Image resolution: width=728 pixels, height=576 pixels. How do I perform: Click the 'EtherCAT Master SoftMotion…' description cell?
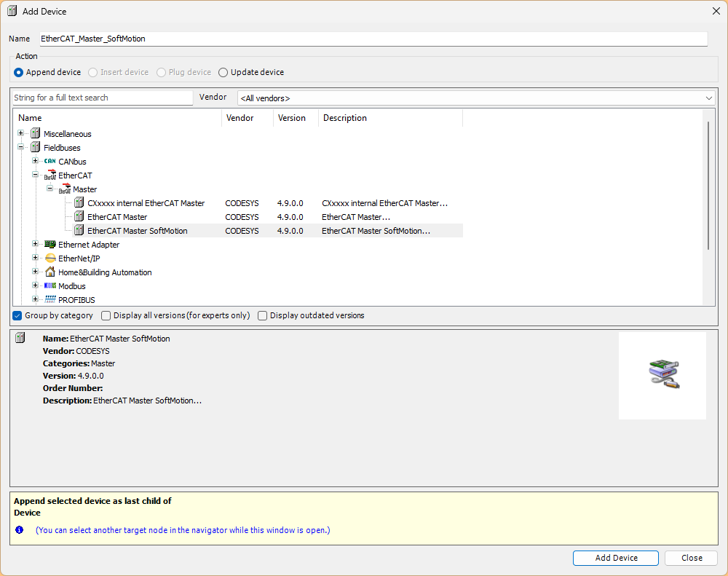[376, 231]
